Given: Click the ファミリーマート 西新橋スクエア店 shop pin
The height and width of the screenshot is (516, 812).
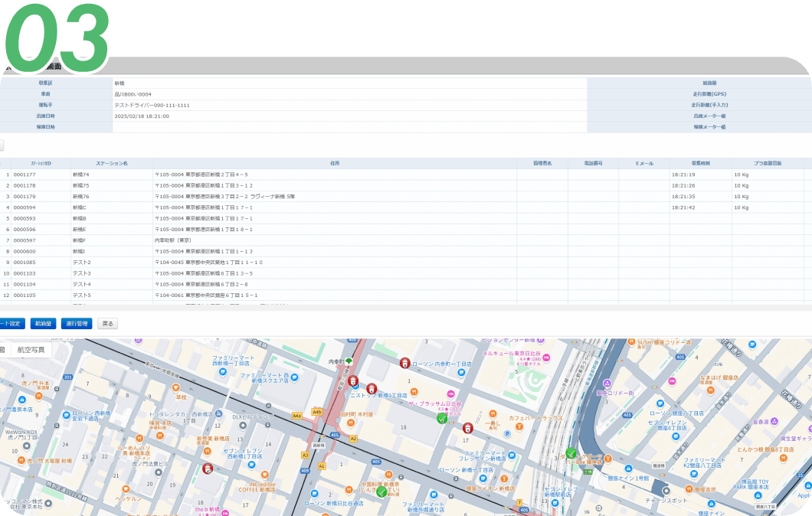Looking at the screenshot, I should point(294,377).
